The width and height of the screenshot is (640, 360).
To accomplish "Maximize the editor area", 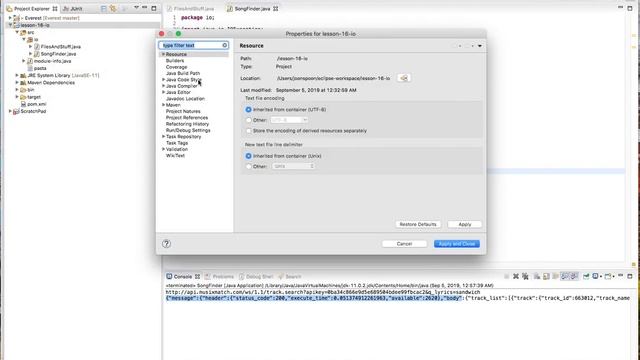I will pos(630,8).
